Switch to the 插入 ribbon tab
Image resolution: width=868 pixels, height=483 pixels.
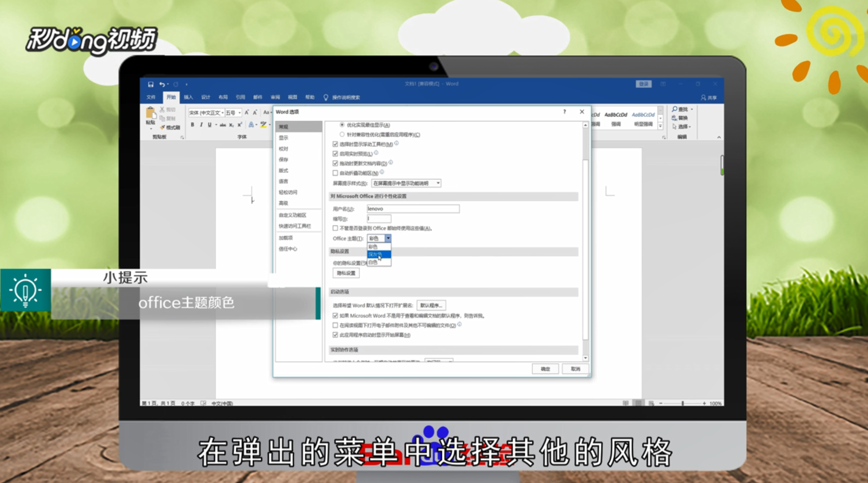188,97
